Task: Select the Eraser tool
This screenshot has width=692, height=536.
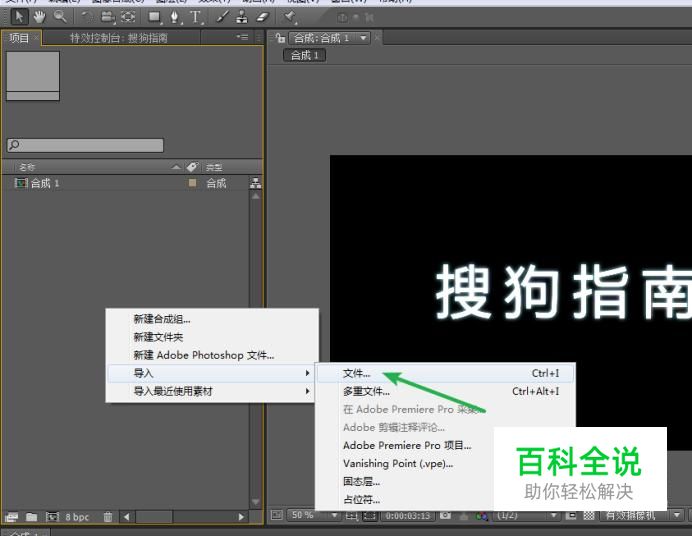Action: click(x=263, y=17)
